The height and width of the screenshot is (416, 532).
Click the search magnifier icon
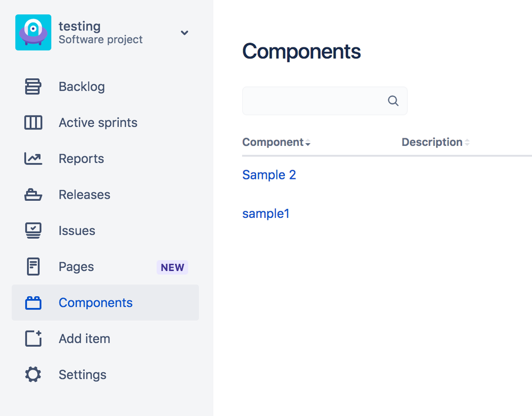pos(393,101)
